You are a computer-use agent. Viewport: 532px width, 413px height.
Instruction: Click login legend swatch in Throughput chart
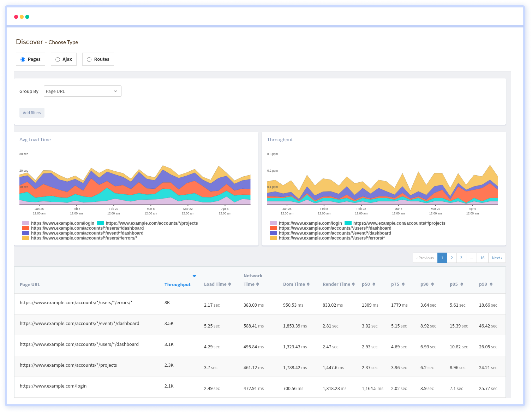[x=274, y=223]
